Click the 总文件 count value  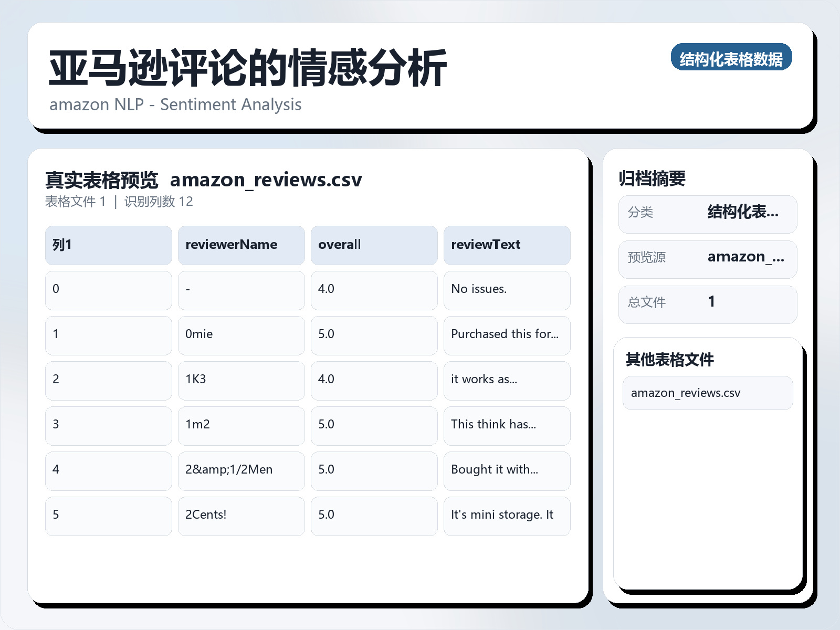coord(708,304)
